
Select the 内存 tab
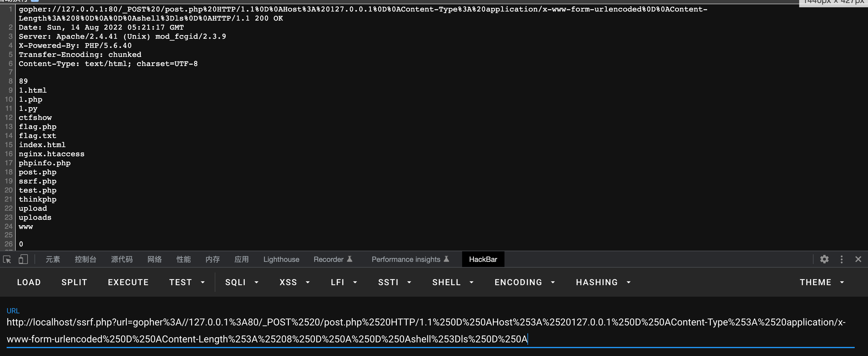coord(213,259)
